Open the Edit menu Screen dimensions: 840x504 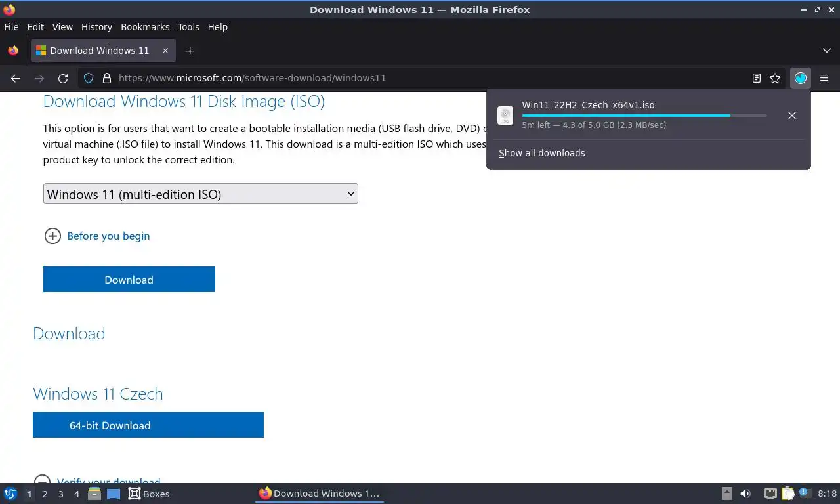point(35,27)
